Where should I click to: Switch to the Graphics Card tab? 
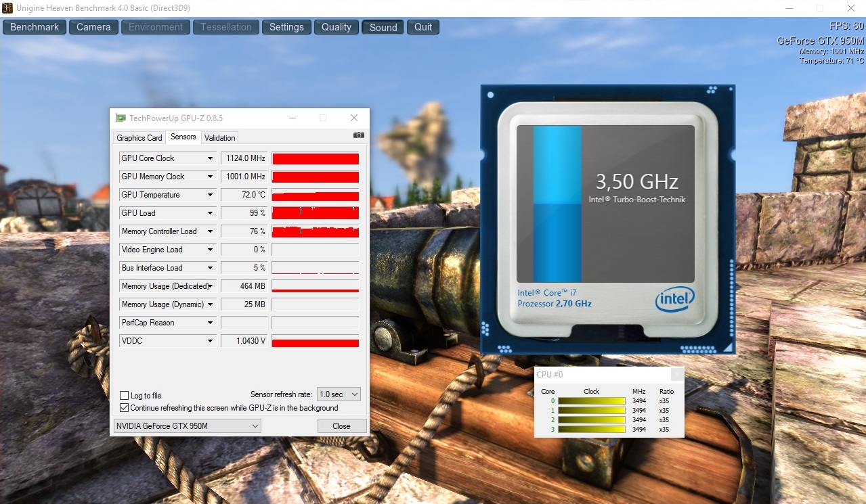point(139,138)
